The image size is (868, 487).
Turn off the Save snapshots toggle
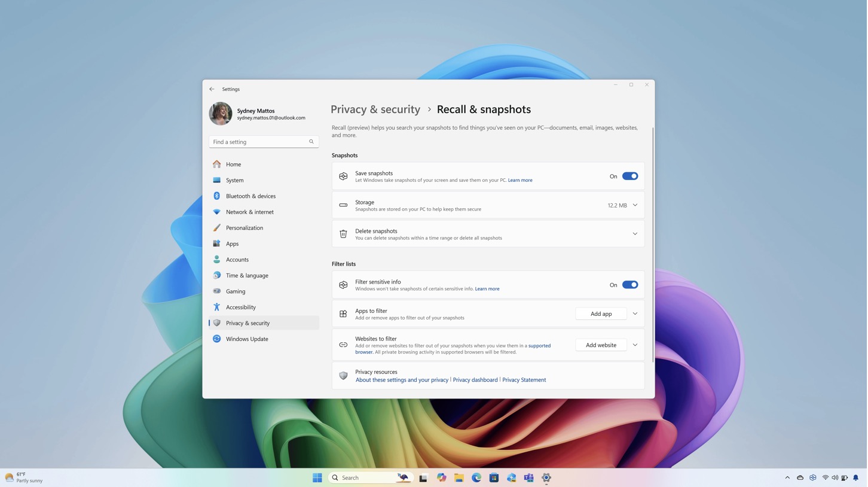tap(629, 176)
